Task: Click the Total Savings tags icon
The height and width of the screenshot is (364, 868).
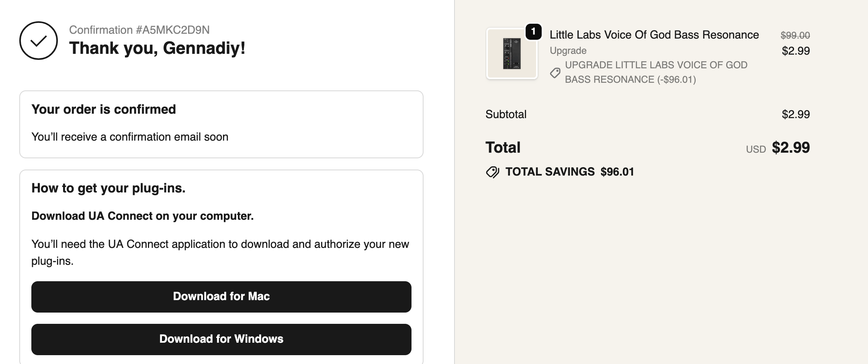Action: 492,172
